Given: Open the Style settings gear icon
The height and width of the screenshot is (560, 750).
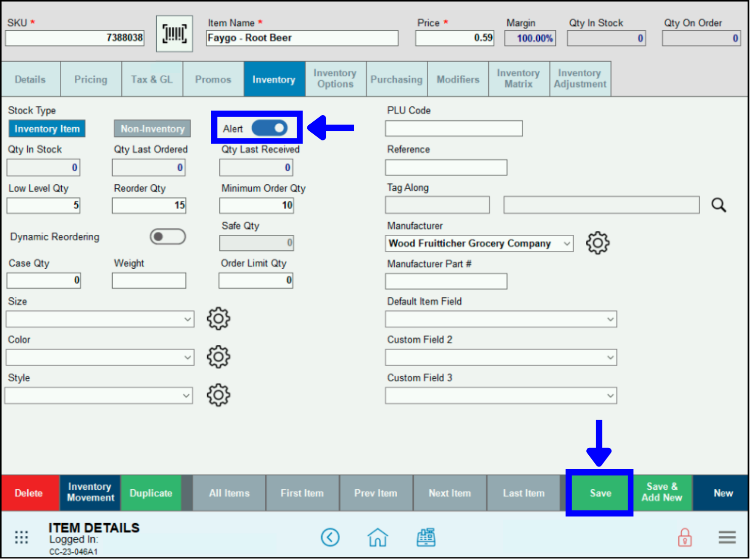Looking at the screenshot, I should pos(218,395).
